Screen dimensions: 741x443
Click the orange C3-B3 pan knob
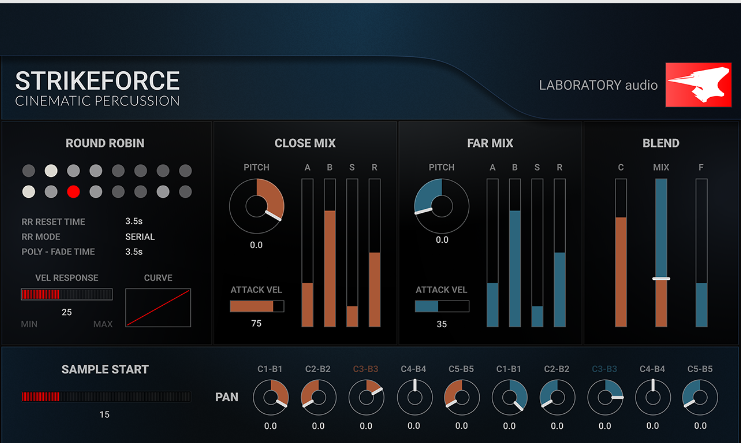point(366,397)
